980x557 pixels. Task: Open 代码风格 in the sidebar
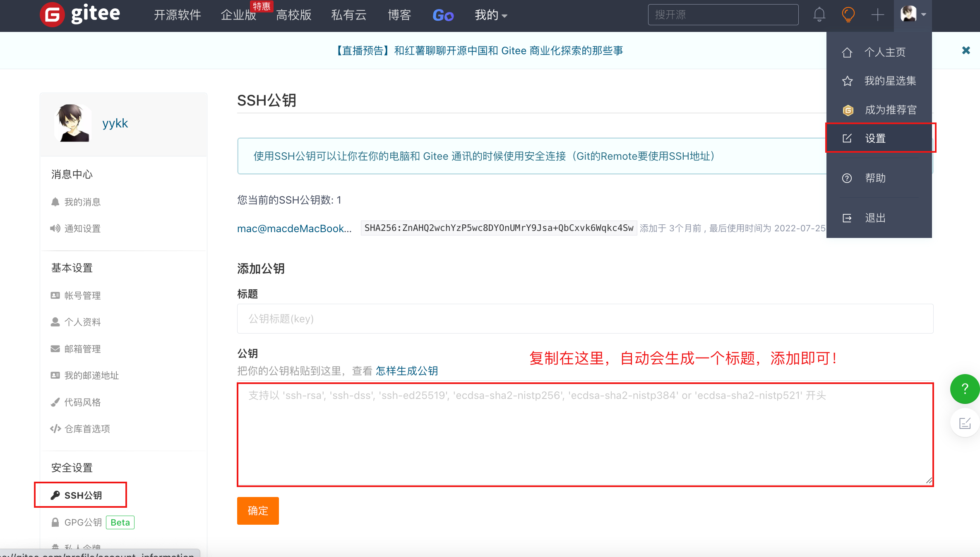[82, 402]
